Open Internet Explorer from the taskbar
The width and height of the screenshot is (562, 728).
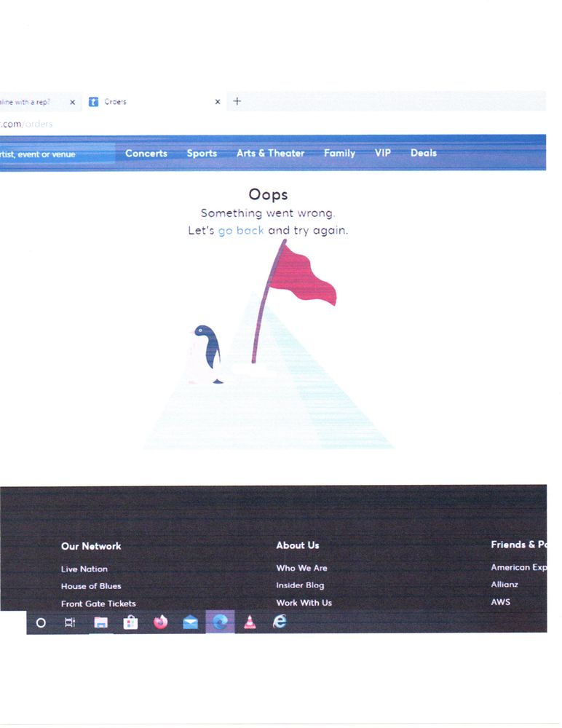pyautogui.click(x=280, y=621)
